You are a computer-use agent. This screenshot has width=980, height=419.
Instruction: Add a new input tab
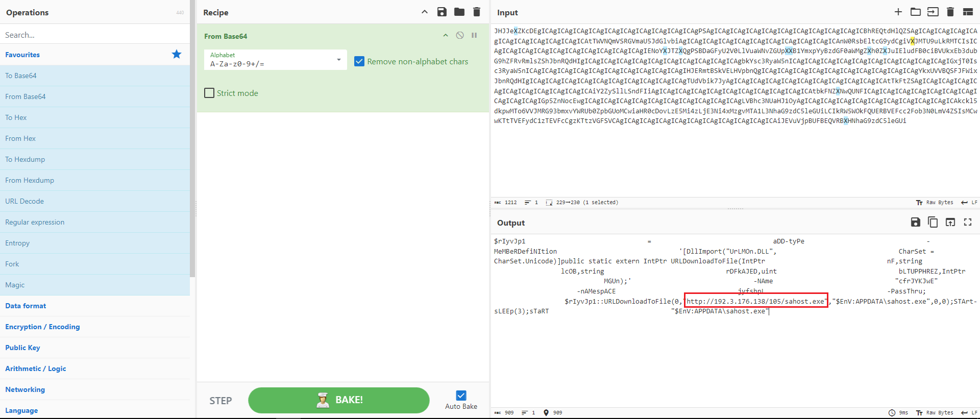point(898,12)
